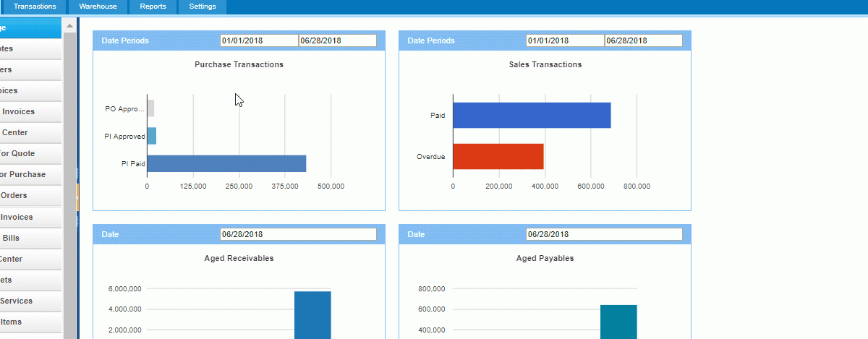The width and height of the screenshot is (868, 339).
Task: Open the Bills sidebar item
Action: [30, 238]
